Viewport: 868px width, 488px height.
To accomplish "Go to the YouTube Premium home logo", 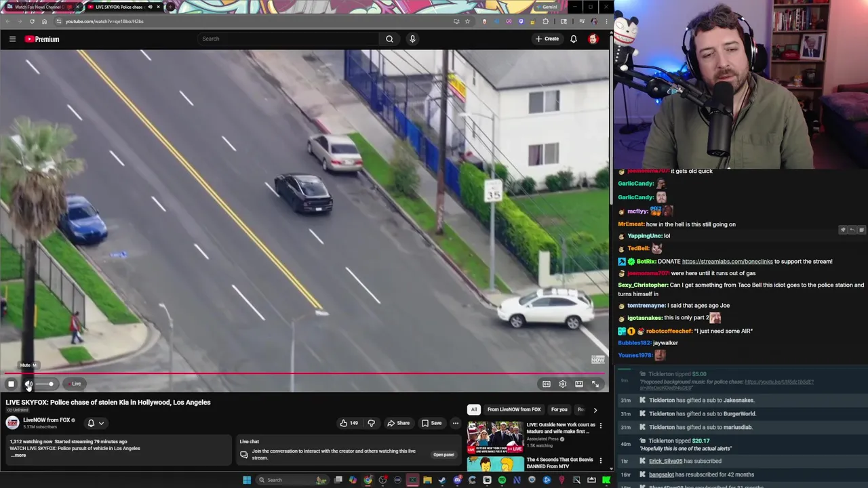I will tap(42, 39).
